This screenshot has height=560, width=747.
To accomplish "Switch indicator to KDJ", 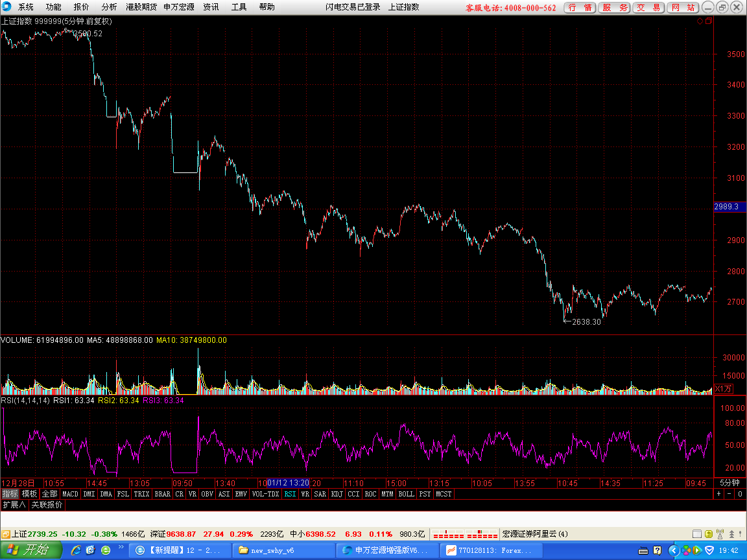I will [x=337, y=494].
